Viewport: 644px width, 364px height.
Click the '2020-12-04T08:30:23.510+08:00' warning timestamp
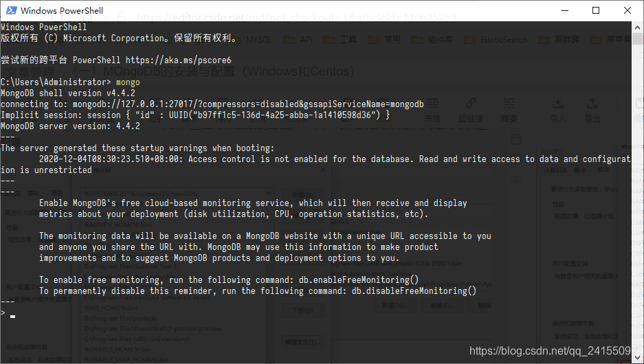tap(110, 159)
